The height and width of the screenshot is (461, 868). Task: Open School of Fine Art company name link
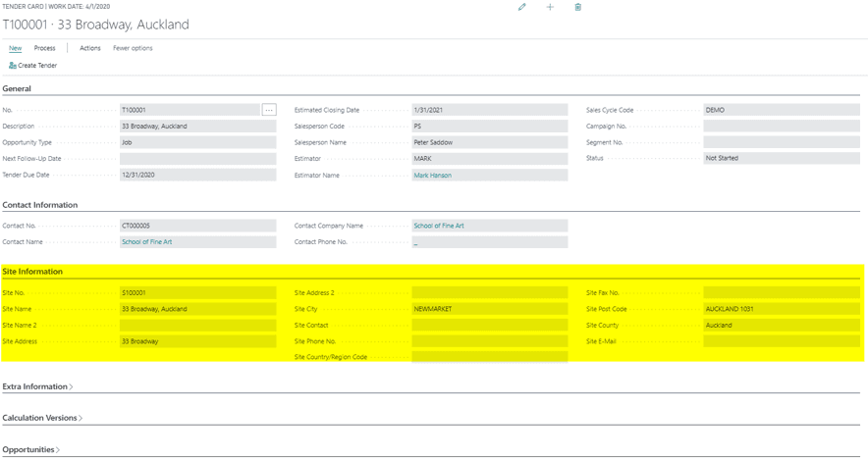click(439, 226)
